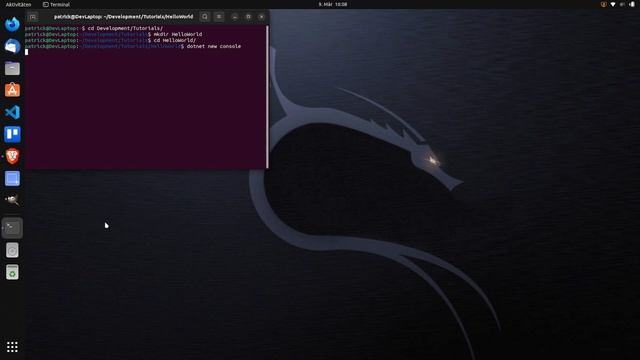The width and height of the screenshot is (640, 360).
Task: Open the Terminal app menu in top bar
Action: [56, 4]
